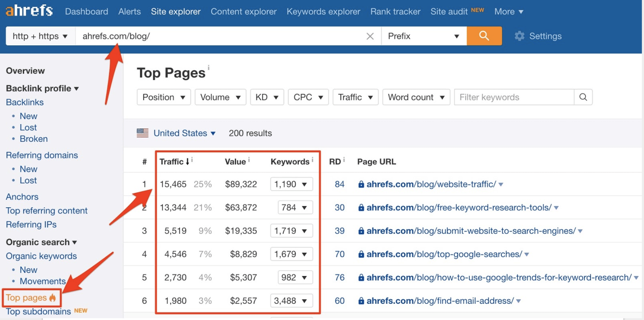This screenshot has width=644, height=320.
Task: Clear the URL field with the X icon
Action: point(370,36)
